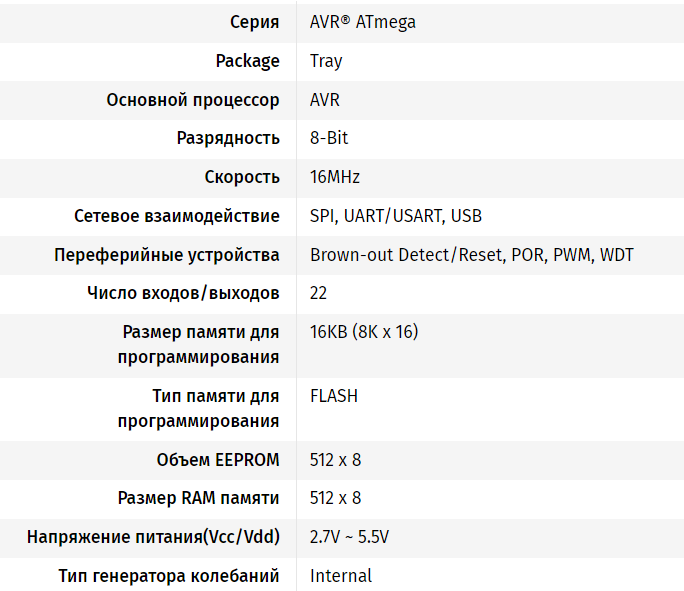The width and height of the screenshot is (684, 591).
Task: Click the "Число входов/выходов" label
Action: coord(183,293)
